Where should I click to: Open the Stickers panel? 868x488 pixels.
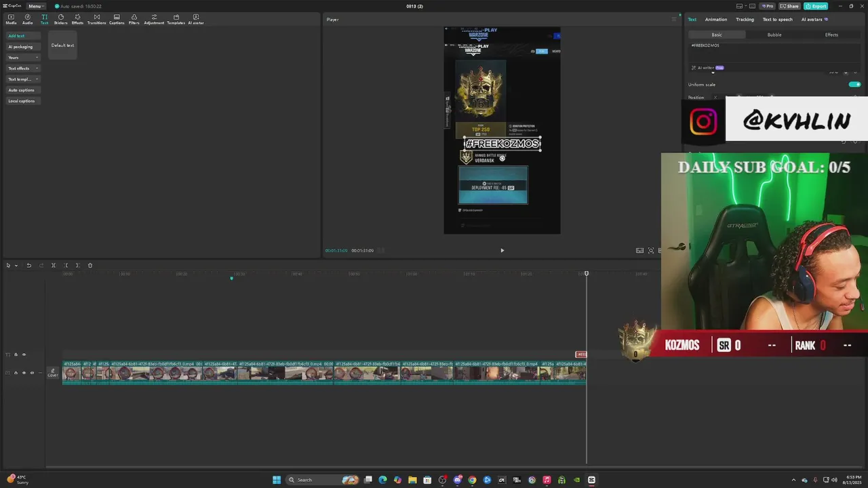click(60, 19)
